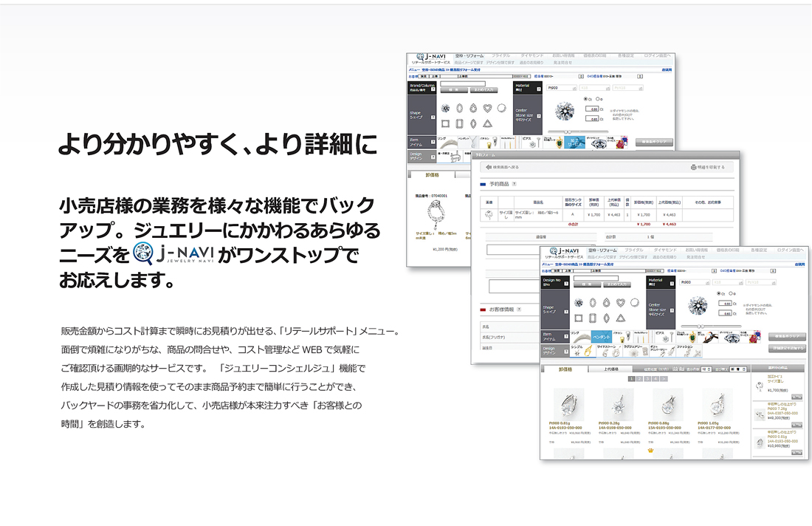Open 空枠・リフォーム menu in front J-NAVI window
812x526 pixels.
pos(602,250)
